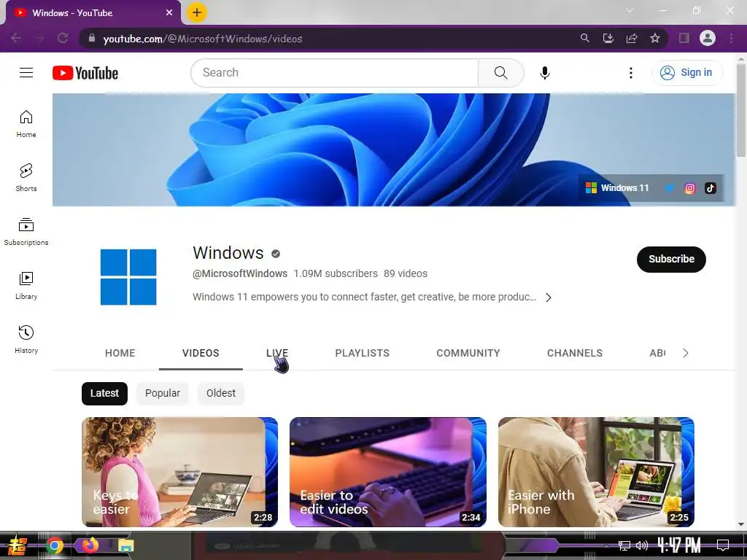The width and height of the screenshot is (747, 560).
Task: Expand the channel description arrow
Action: pyautogui.click(x=549, y=297)
